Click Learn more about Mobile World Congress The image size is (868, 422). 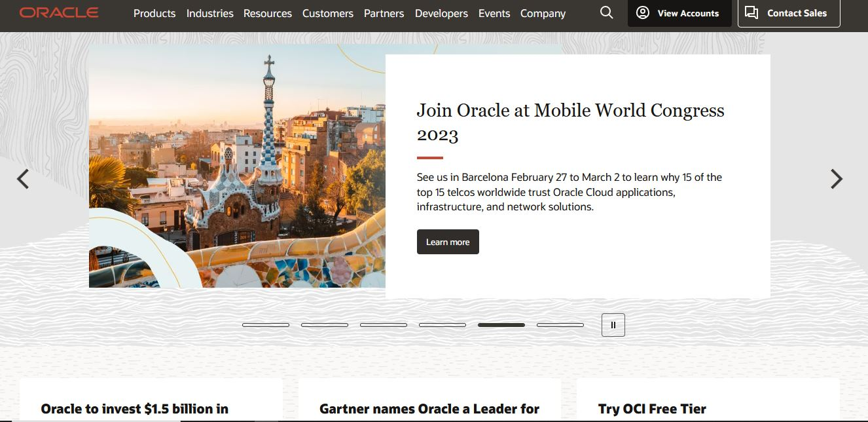click(x=448, y=242)
